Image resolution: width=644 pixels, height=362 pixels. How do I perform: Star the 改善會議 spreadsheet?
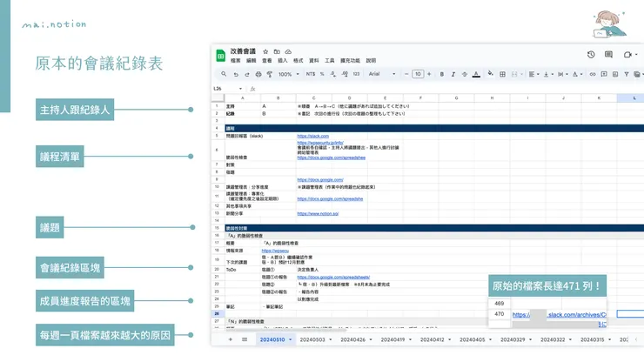tap(265, 51)
